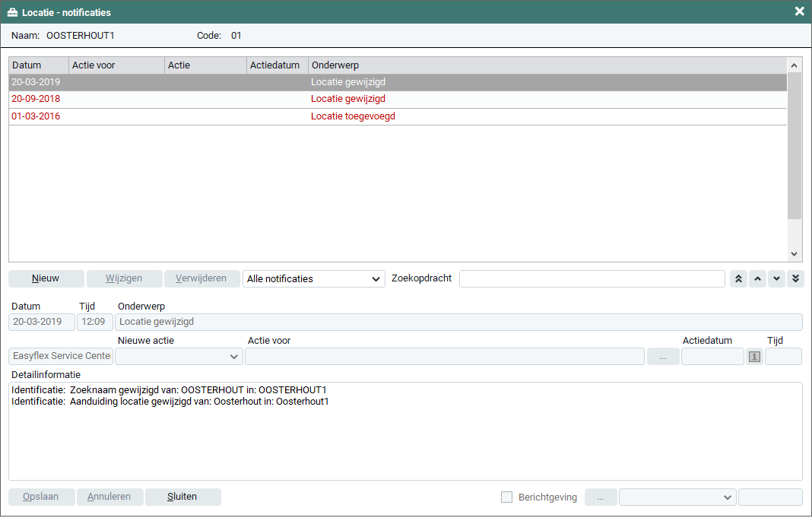This screenshot has height=518, width=812.
Task: Jump to last notification with double-down arrow
Action: (795, 279)
